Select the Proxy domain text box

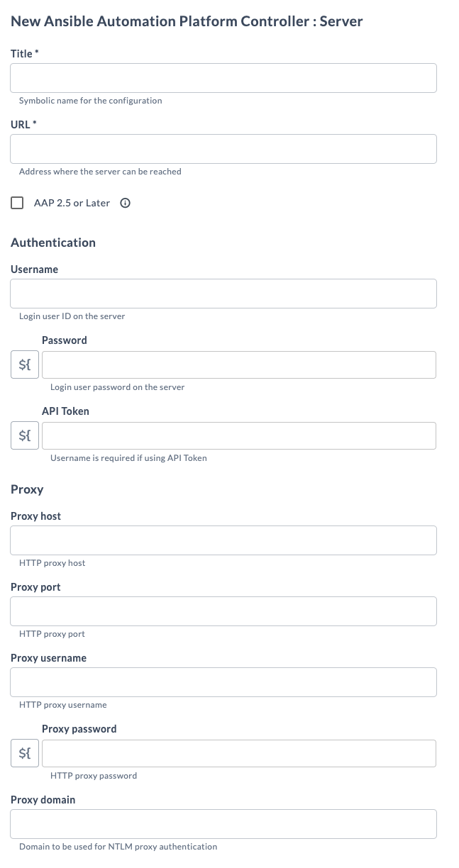(x=223, y=824)
